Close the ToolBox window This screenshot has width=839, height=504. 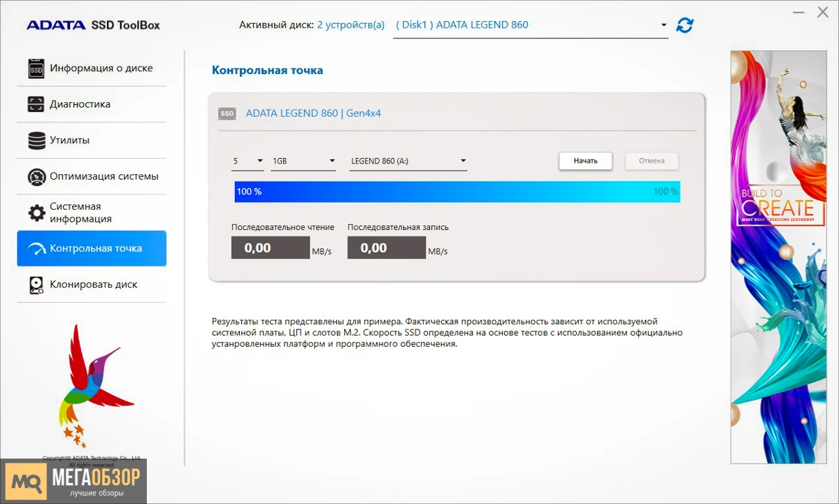coord(824,12)
